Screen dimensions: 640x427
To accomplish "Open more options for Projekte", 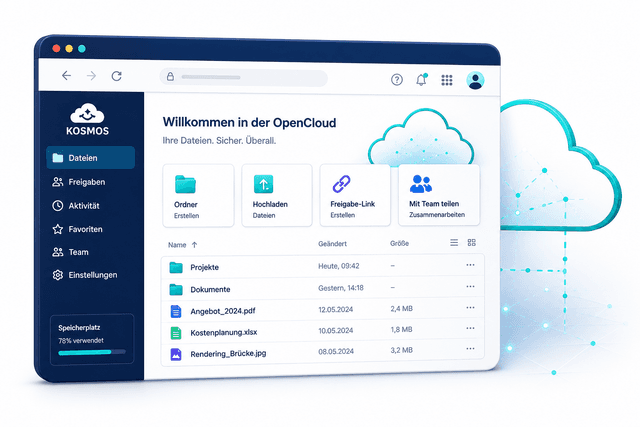I will 470,265.
